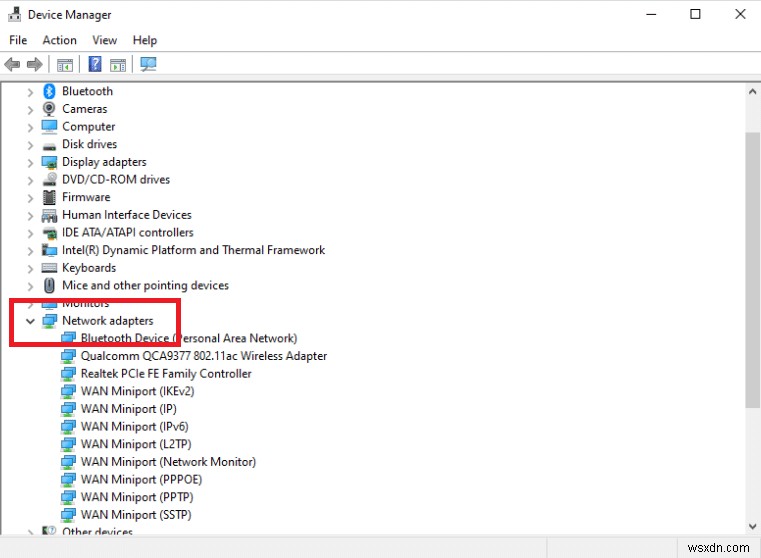This screenshot has width=761, height=558.
Task: Click the Mice and pointing devices icon
Action: pyautogui.click(x=49, y=285)
